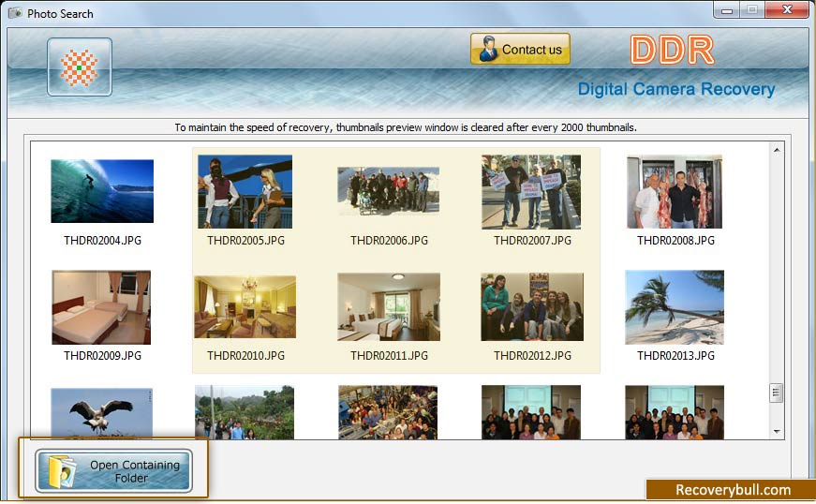The width and height of the screenshot is (816, 504).
Task: Select the surfer photo thumbnail THDR02004
Action: [102, 191]
